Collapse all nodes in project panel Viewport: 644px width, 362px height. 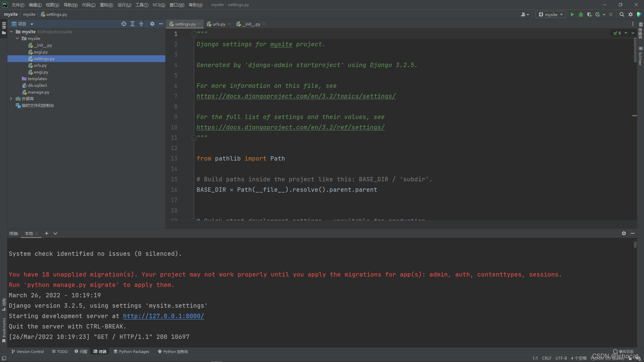tap(141, 24)
